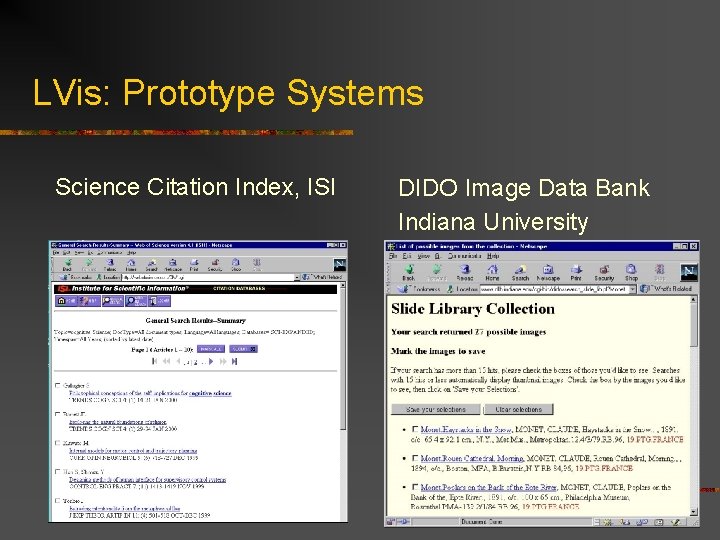Image resolution: width=720 pixels, height=540 pixels.
Task: Click the Save your selections button
Action: [436, 409]
